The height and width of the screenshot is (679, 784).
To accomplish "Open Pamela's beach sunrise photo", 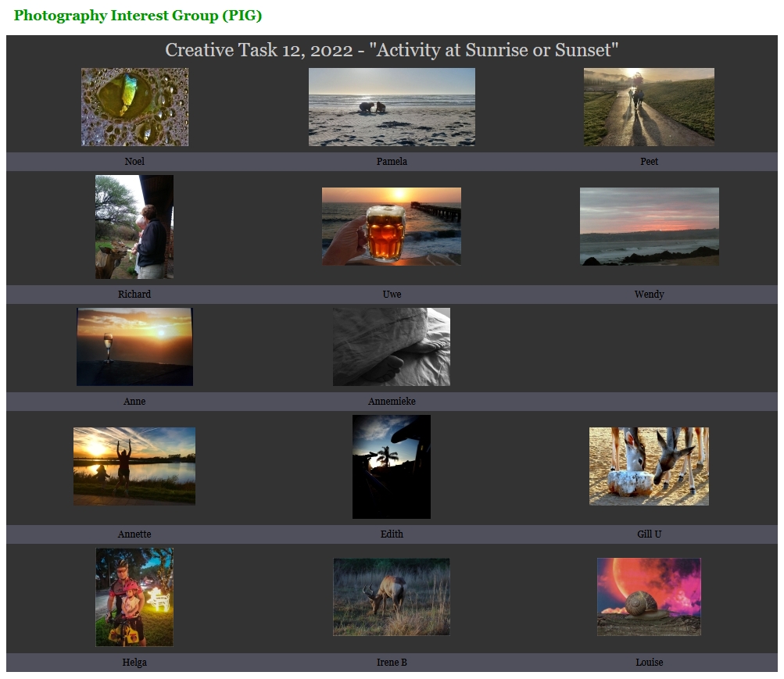I will tap(392, 107).
